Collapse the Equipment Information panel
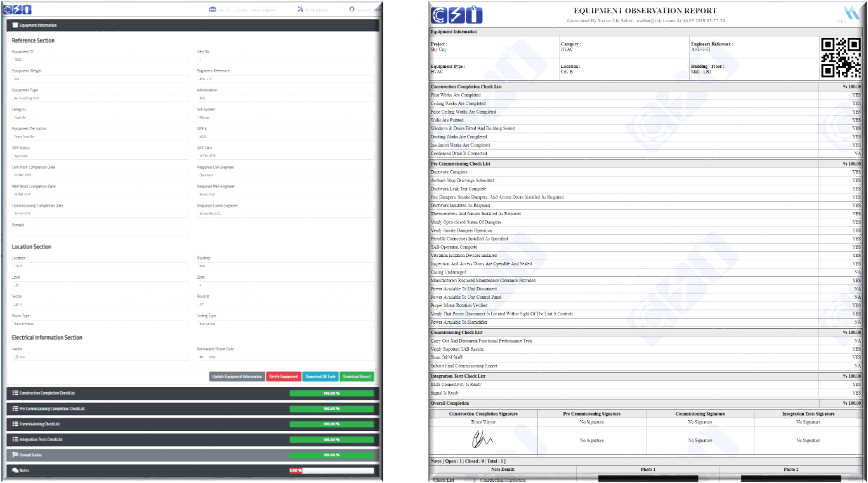This screenshot has height=483, width=868. point(193,25)
